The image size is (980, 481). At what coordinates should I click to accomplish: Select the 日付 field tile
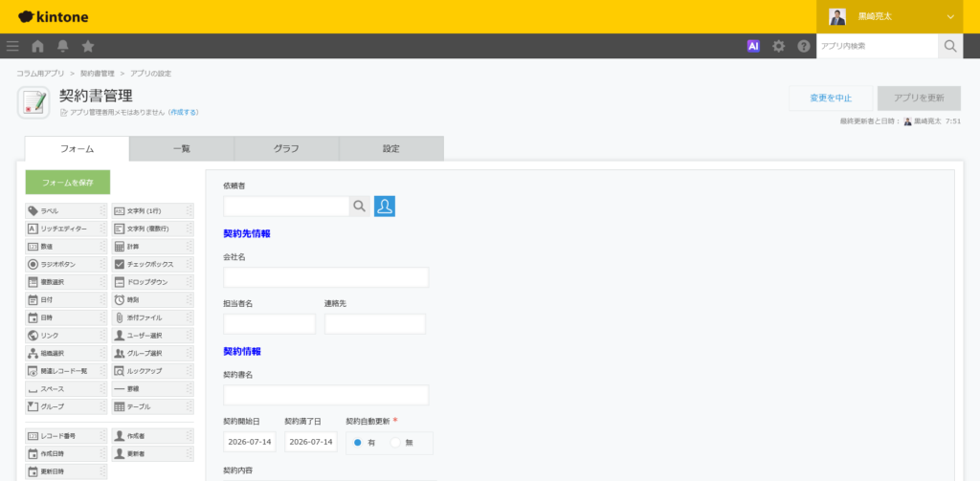66,300
